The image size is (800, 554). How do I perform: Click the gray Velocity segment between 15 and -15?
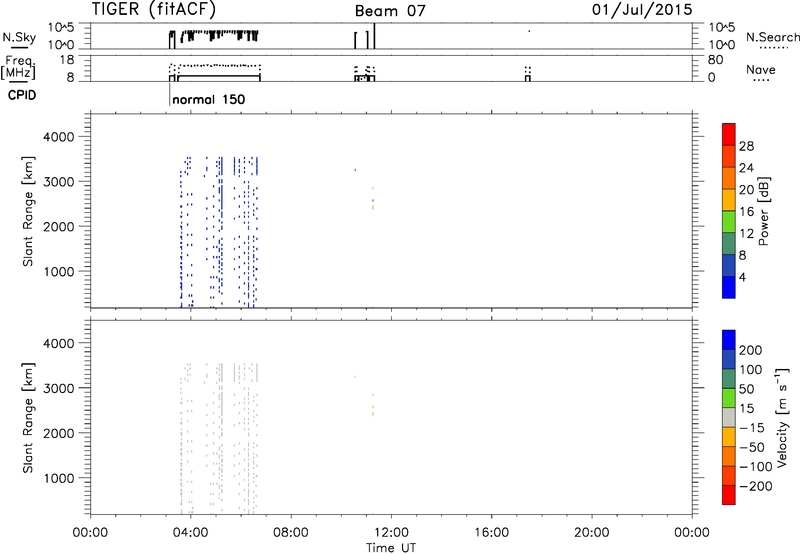click(x=729, y=418)
